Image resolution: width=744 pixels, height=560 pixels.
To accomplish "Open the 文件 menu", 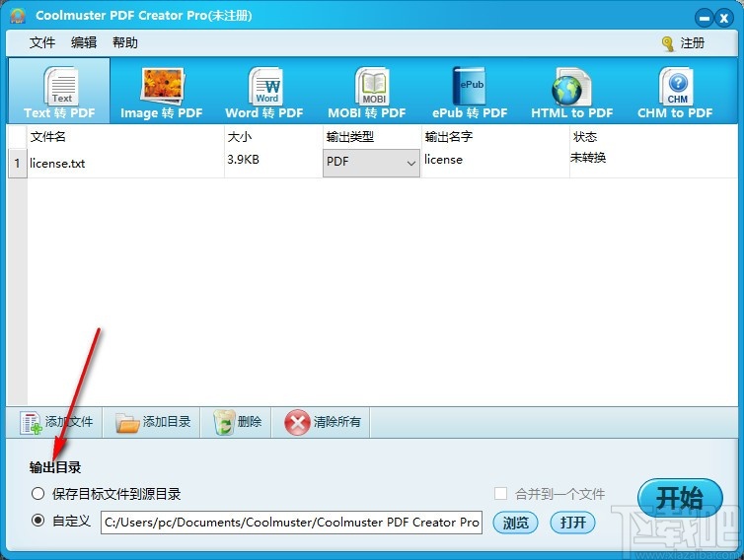I will click(x=42, y=42).
